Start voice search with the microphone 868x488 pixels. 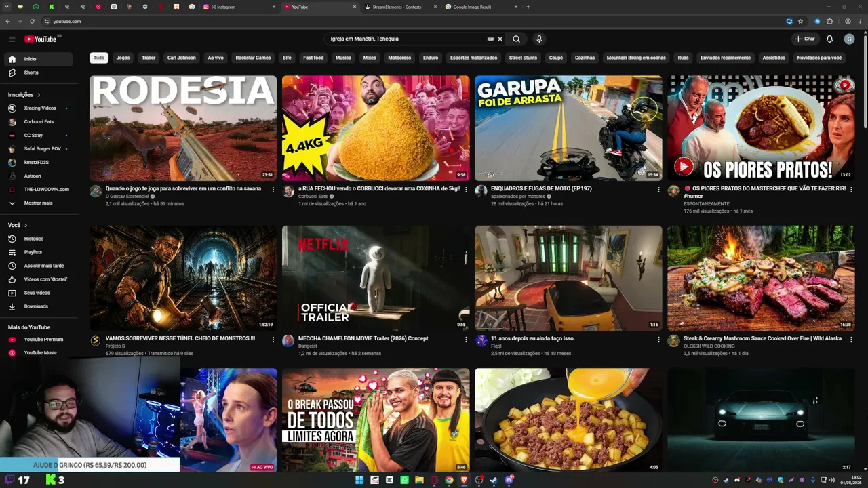(539, 39)
